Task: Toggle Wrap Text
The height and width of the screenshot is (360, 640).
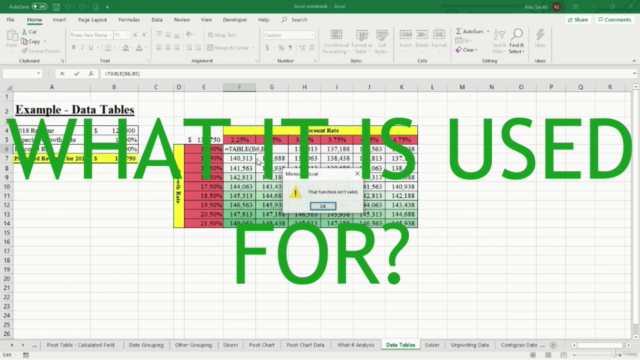Action: [222, 35]
